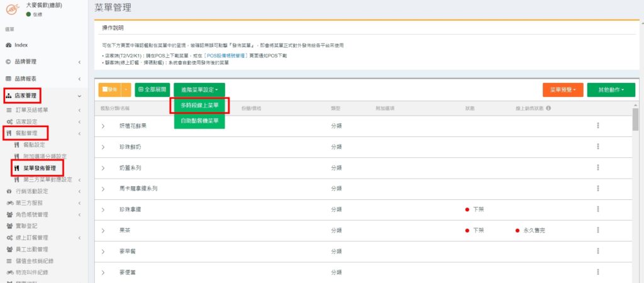Image resolution: width=644 pixels, height=283 pixels.
Task: Click the 全部展開 button
Action: point(152,90)
